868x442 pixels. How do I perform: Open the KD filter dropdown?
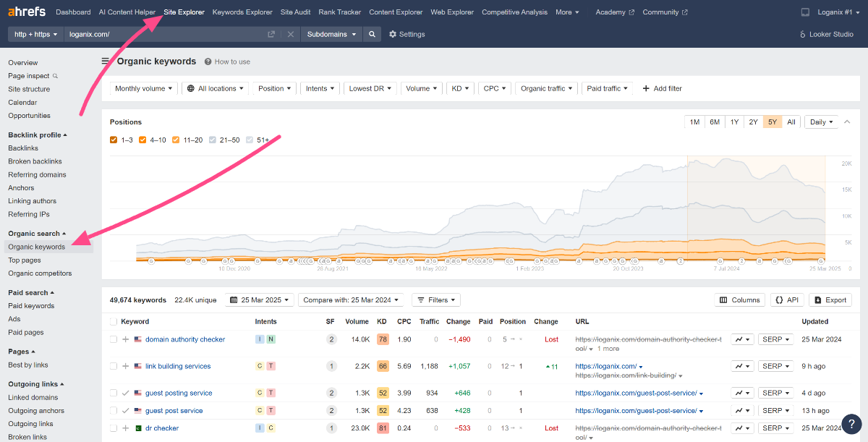(459, 88)
